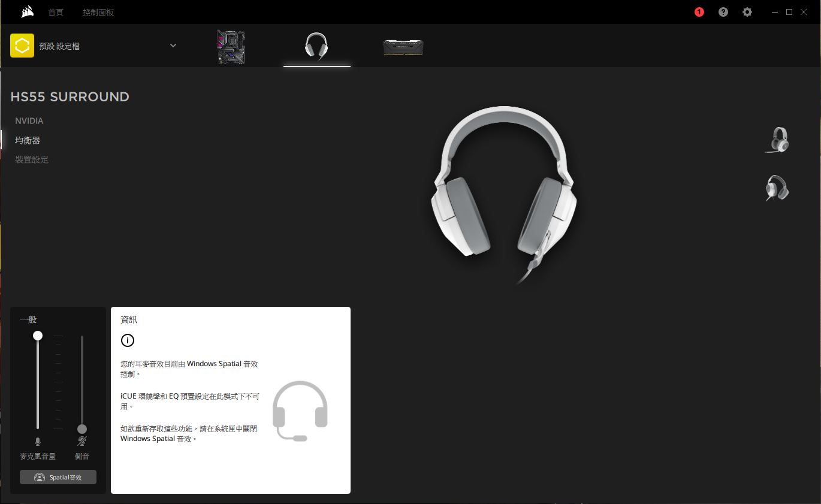
Task: Click the gray headset illustration in info panel
Action: click(300, 411)
